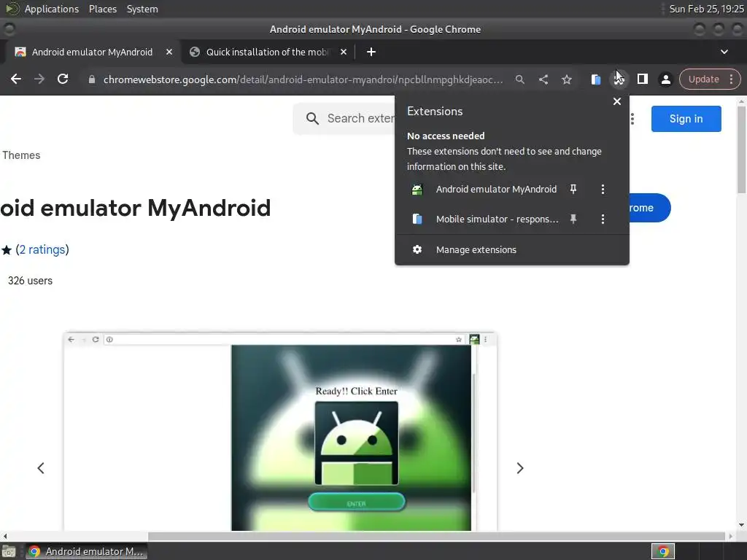Click in the store search field
The height and width of the screenshot is (560, 747).
[x=360, y=119]
